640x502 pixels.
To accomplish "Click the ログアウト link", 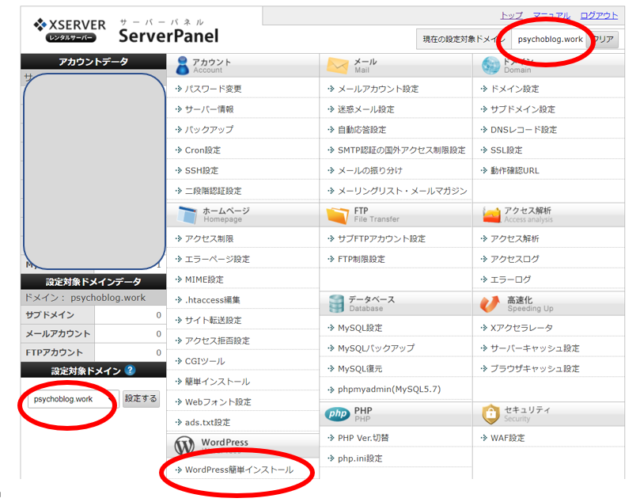I will click(x=599, y=16).
